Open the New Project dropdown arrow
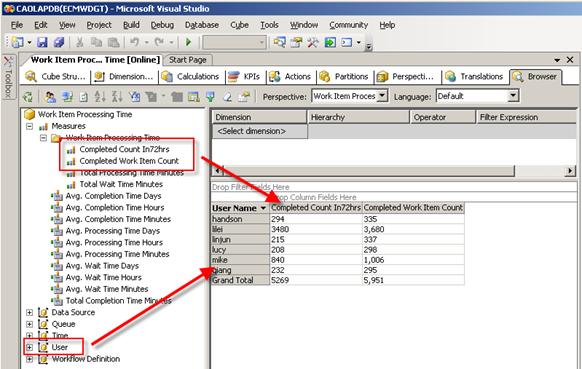Viewport: 582px width, 369px height. click(29, 43)
